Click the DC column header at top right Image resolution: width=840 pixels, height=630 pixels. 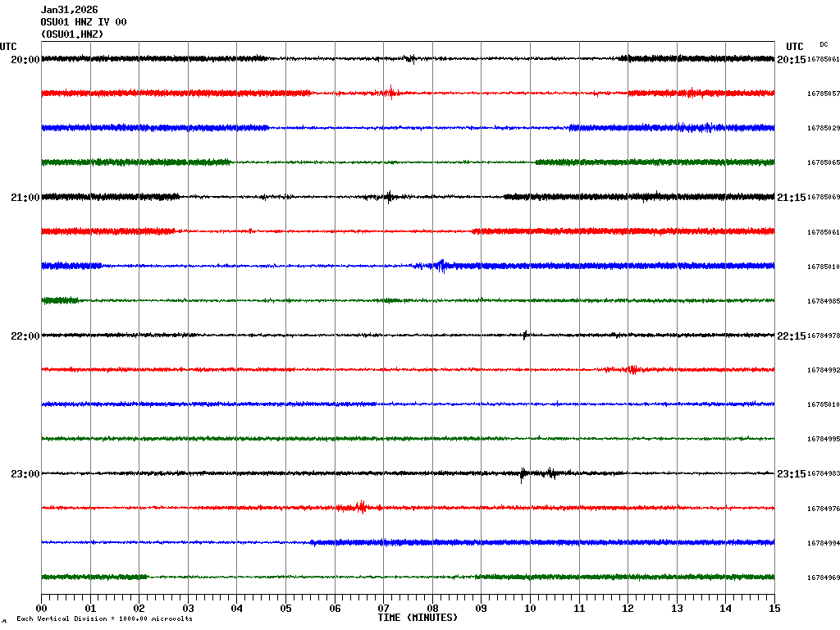[824, 44]
